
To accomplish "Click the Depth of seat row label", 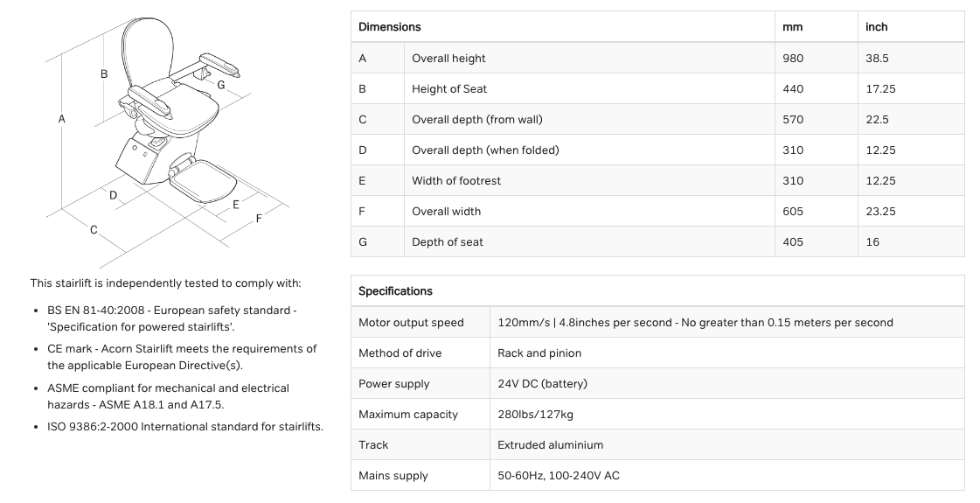I will point(448,242).
